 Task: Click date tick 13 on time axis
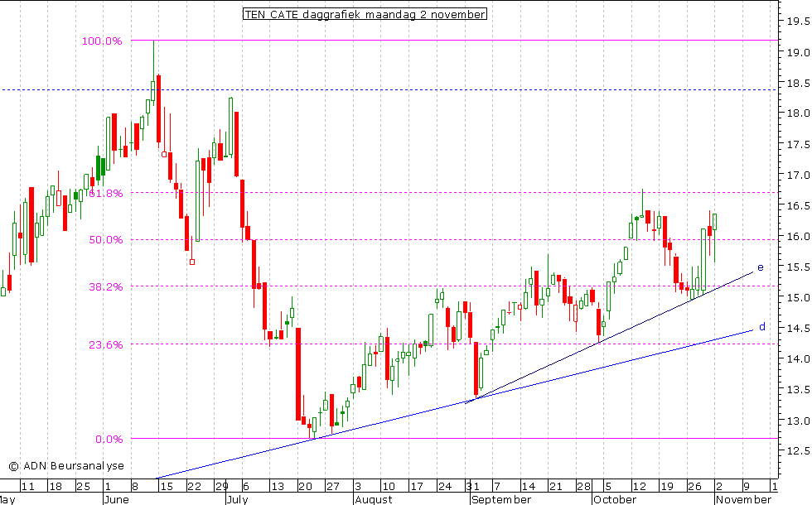278,487
